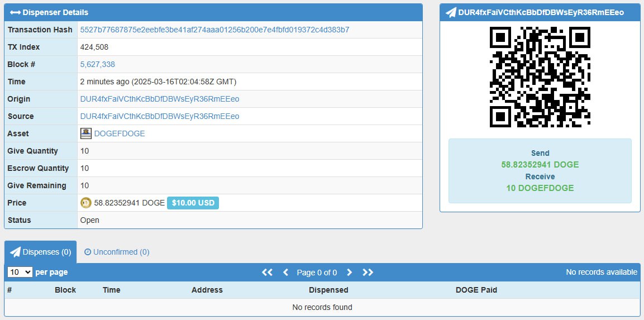644x320 pixels.
Task: Click the No records available text
Action: click(x=602, y=272)
